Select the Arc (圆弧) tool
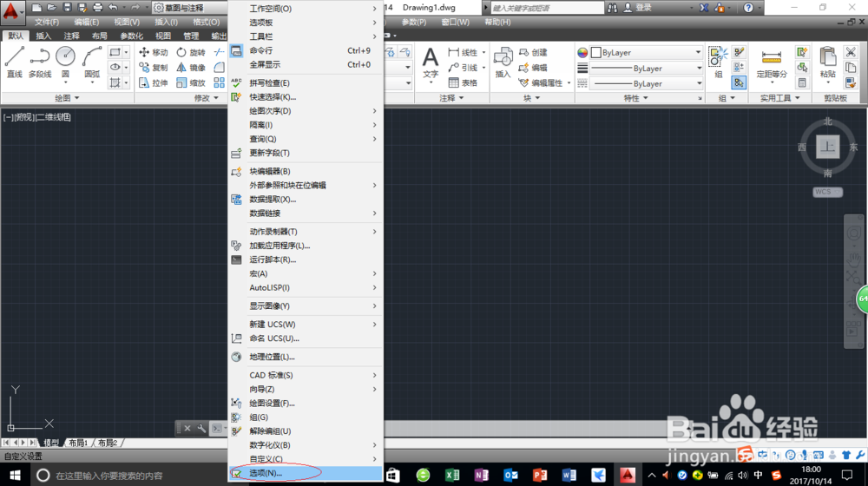The width and height of the screenshot is (868, 486). 92,62
